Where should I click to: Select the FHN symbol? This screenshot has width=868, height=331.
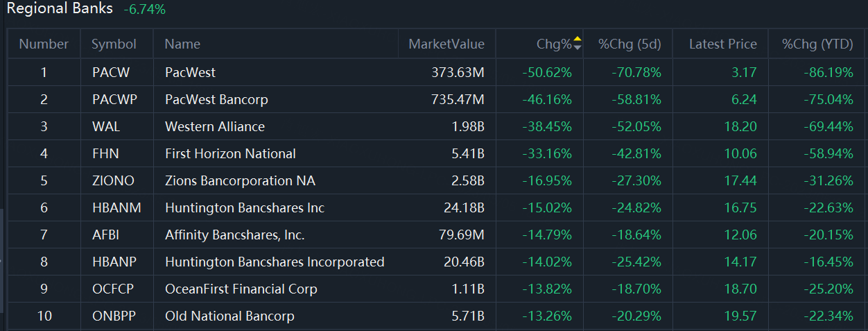point(106,153)
